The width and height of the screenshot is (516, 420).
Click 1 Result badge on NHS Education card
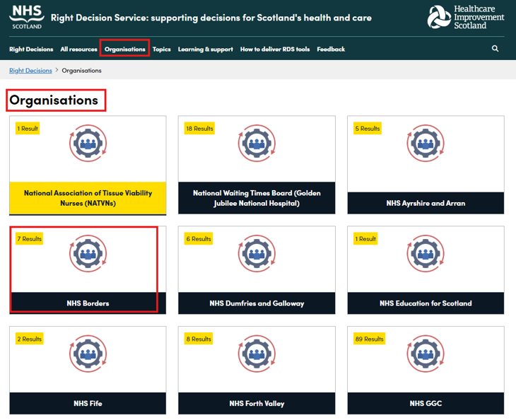click(365, 239)
